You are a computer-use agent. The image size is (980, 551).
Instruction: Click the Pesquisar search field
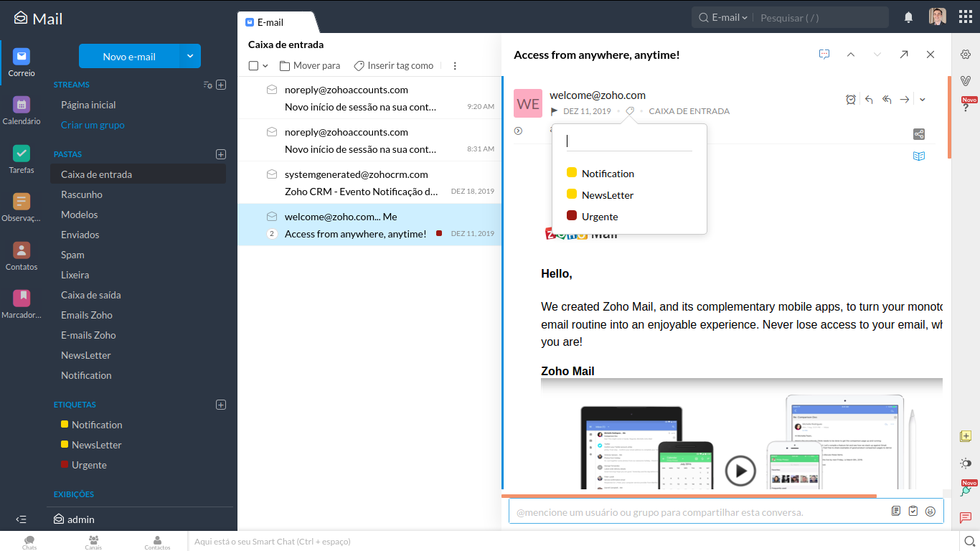[821, 17]
